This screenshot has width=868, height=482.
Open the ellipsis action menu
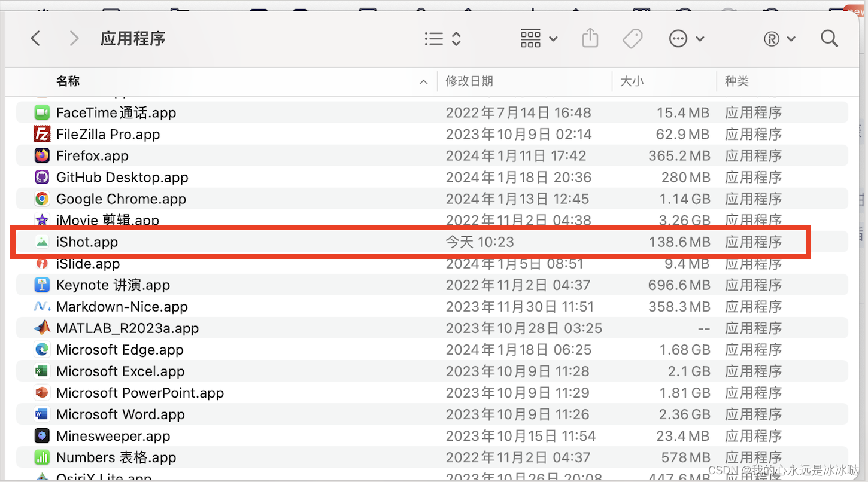(687, 39)
